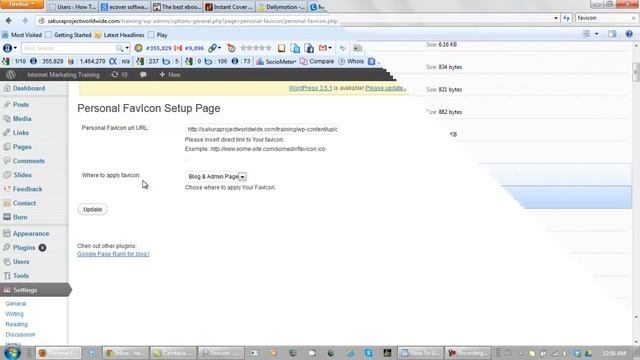Click the comments bubble in admin bar

click(143, 75)
